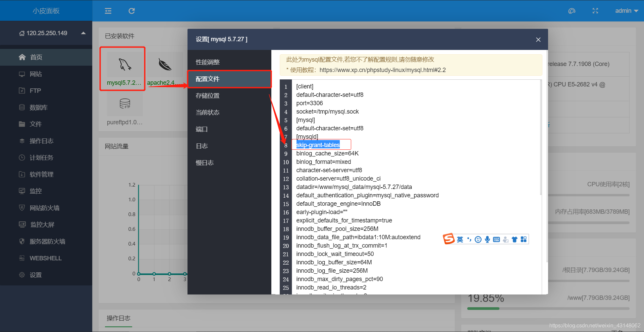Click the explicit_defaults_for_timestamp=true line
Image resolution: width=644 pixels, height=332 pixels.
tap(344, 220)
